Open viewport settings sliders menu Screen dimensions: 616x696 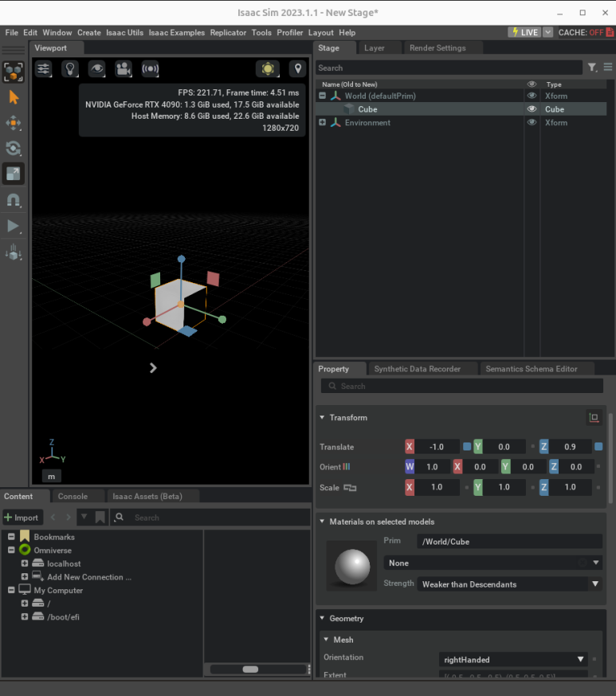tap(44, 69)
